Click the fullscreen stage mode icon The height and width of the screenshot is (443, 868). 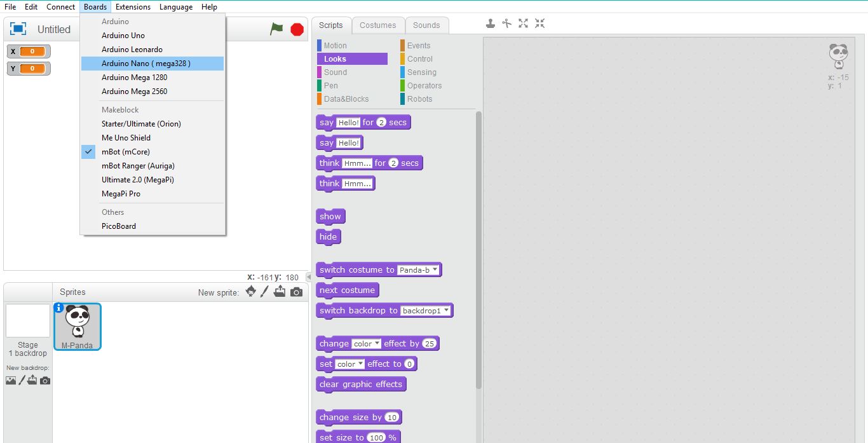18,29
